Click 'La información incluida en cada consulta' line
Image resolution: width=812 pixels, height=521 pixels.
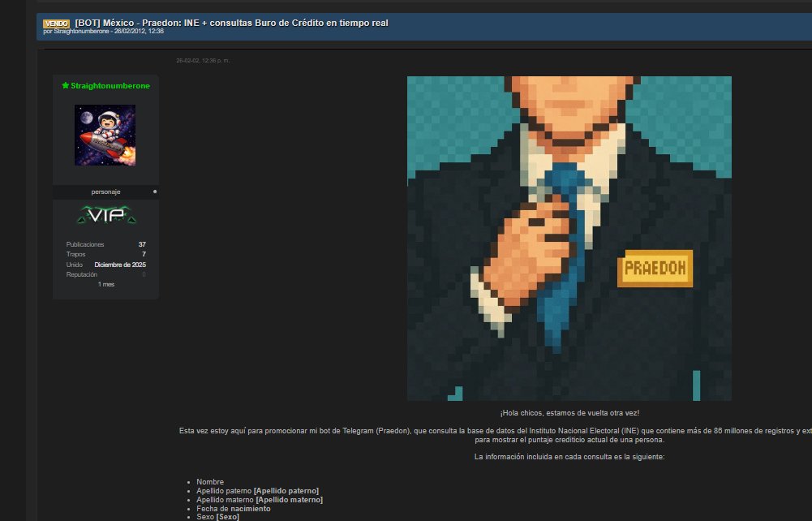click(x=569, y=457)
